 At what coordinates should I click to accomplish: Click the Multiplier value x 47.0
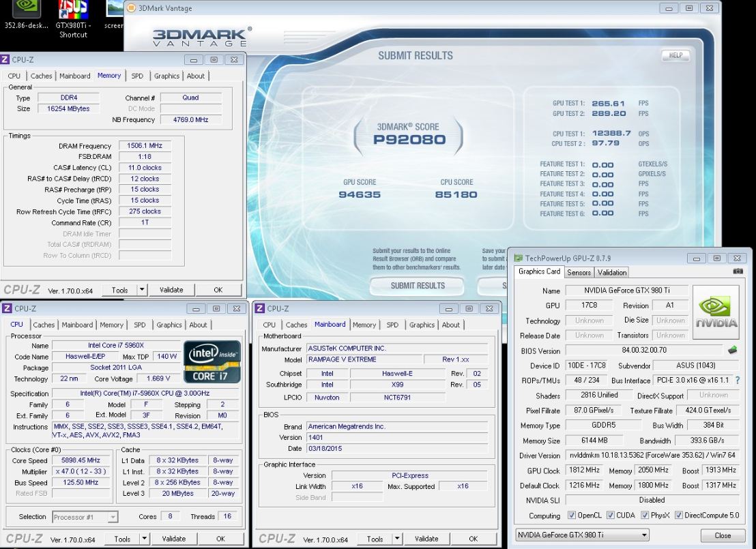[x=81, y=471]
